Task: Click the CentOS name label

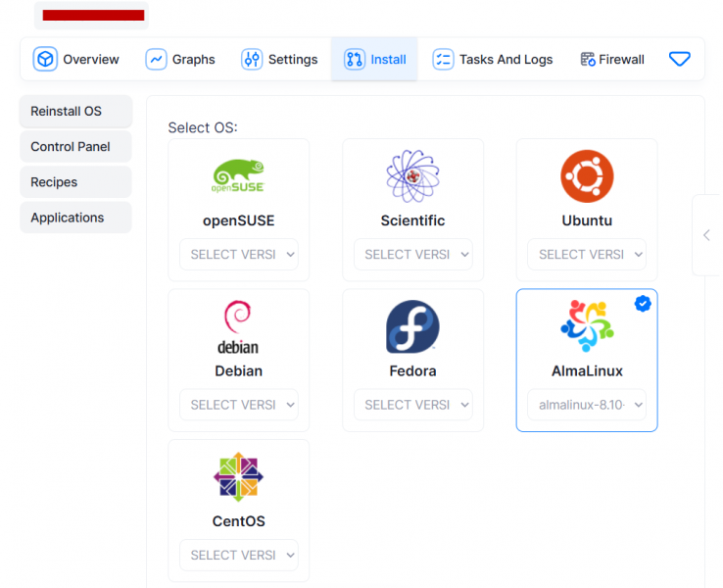Action: (238, 521)
